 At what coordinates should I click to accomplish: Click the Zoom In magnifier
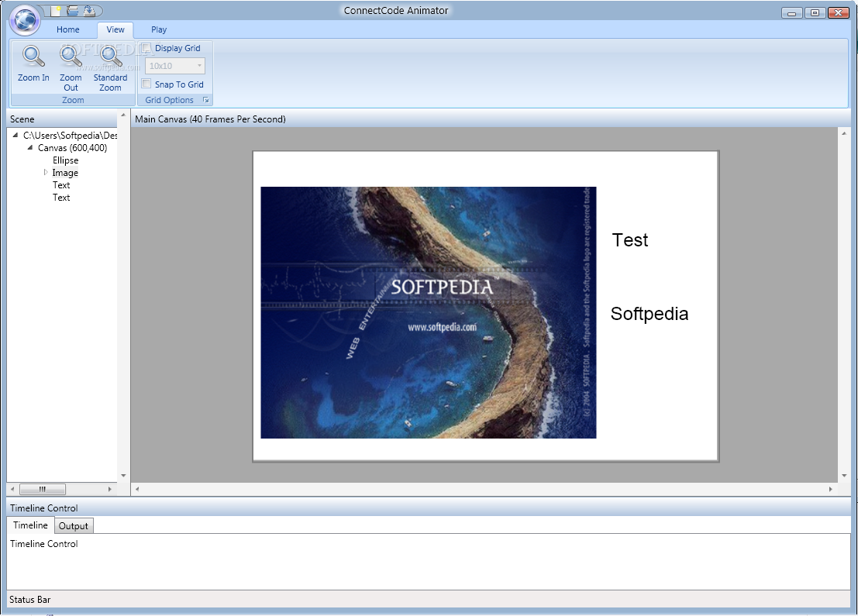[x=33, y=64]
